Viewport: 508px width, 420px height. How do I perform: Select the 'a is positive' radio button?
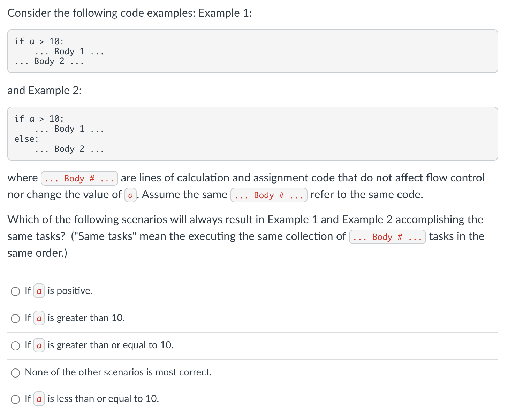pyautogui.click(x=15, y=291)
